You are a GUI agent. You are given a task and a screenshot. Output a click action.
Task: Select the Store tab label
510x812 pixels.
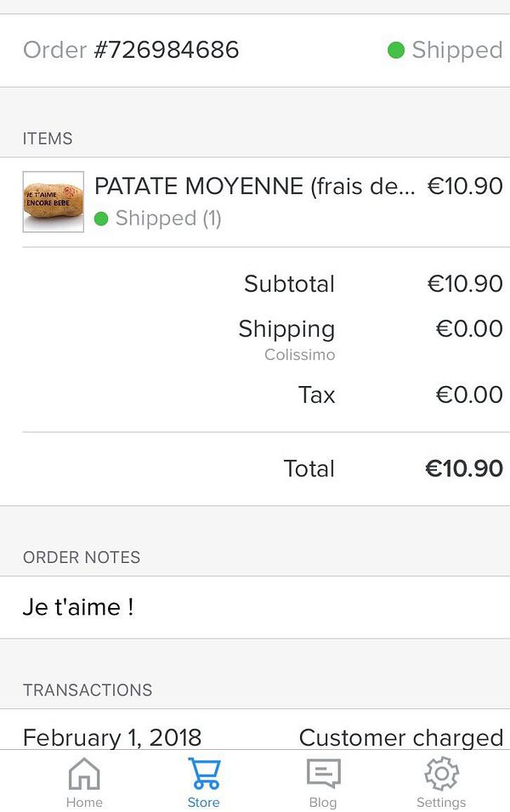[x=204, y=802]
